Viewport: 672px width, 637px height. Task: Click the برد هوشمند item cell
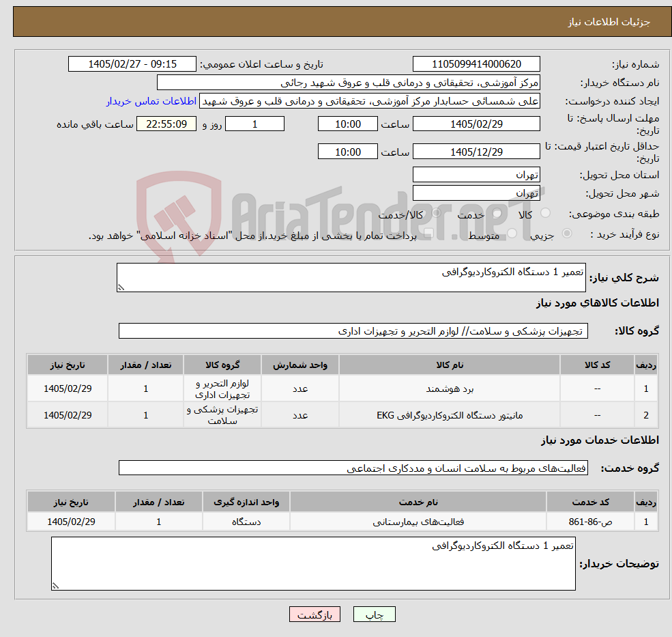[449, 388]
